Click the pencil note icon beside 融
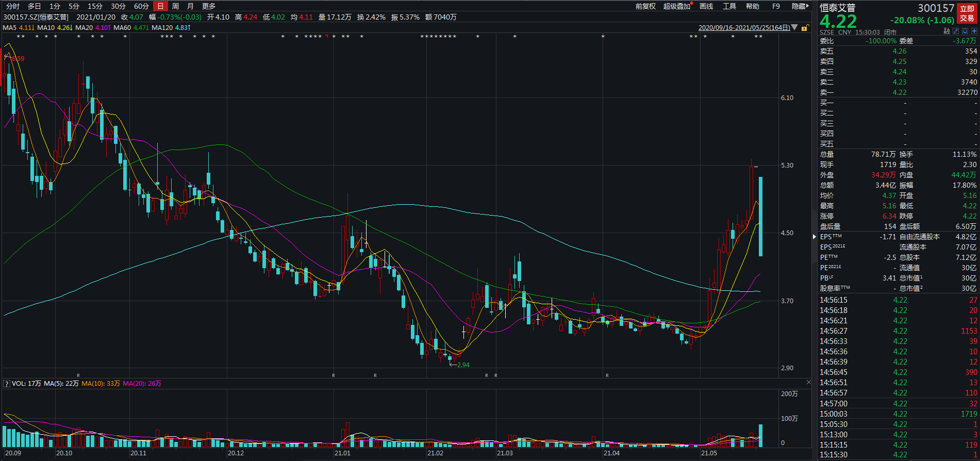This screenshot has height=461, width=980. [x=956, y=31]
